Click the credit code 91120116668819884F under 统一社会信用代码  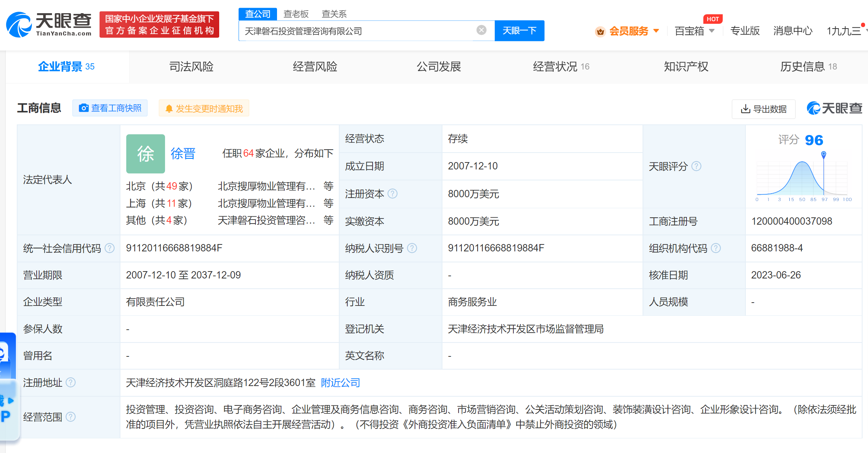click(174, 248)
